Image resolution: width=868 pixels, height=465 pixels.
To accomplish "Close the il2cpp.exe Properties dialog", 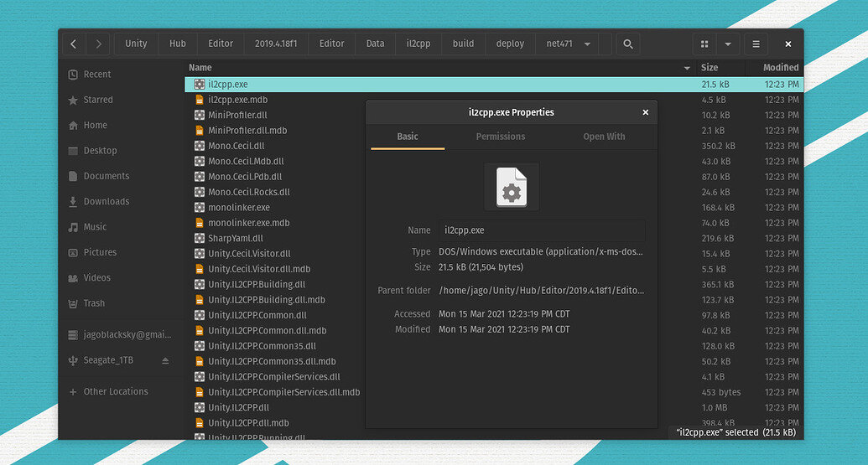I will (x=645, y=112).
